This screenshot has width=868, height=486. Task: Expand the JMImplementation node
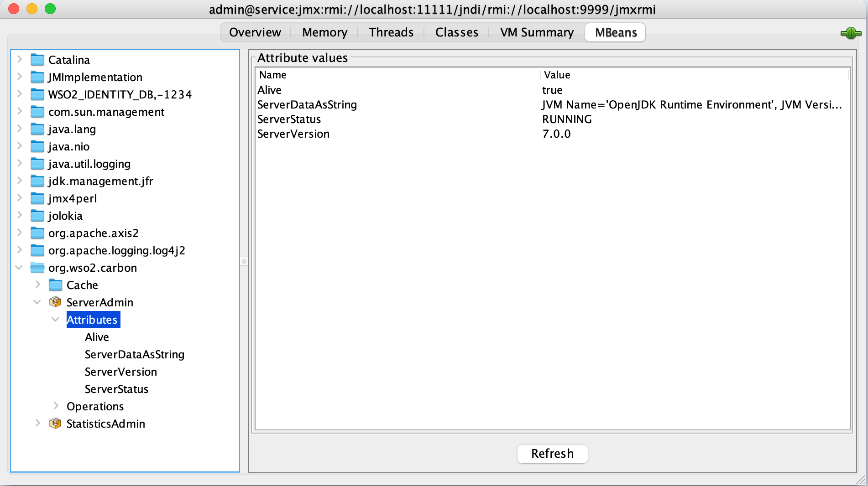(x=20, y=77)
